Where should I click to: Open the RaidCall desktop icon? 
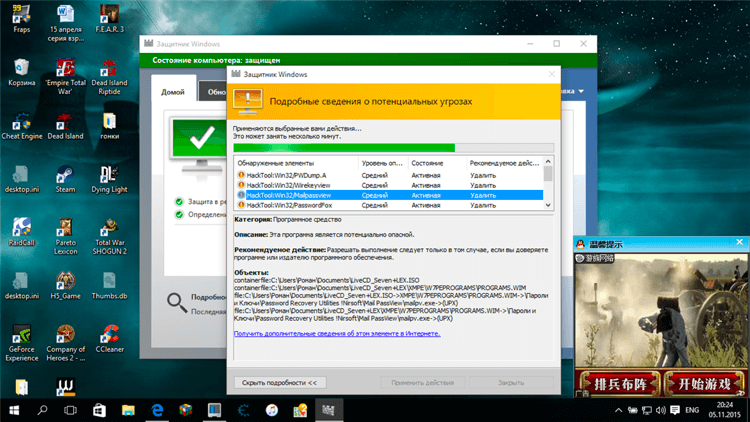(x=22, y=232)
